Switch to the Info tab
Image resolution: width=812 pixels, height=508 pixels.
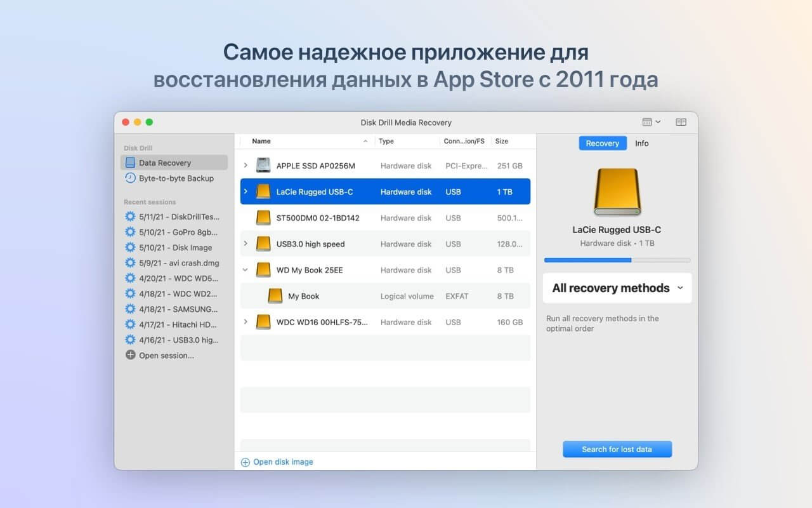(641, 143)
